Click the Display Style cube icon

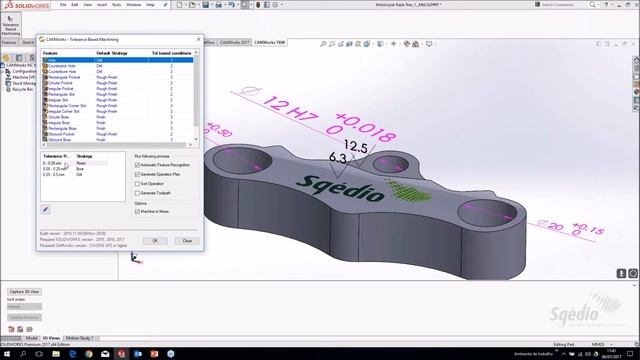point(380,44)
